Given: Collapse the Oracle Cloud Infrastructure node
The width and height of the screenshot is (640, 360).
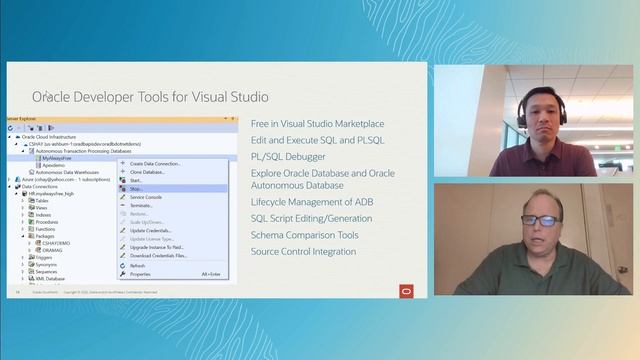Looking at the screenshot, I should tap(9, 137).
